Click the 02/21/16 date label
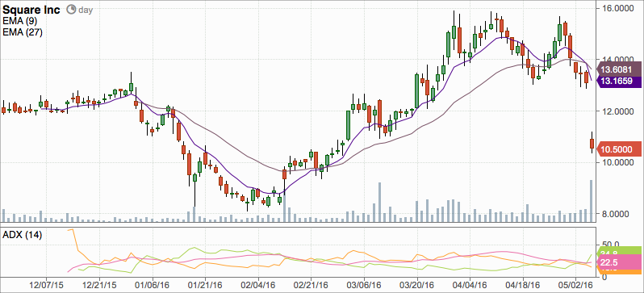Viewport: 644px width, 293px height. [312, 284]
